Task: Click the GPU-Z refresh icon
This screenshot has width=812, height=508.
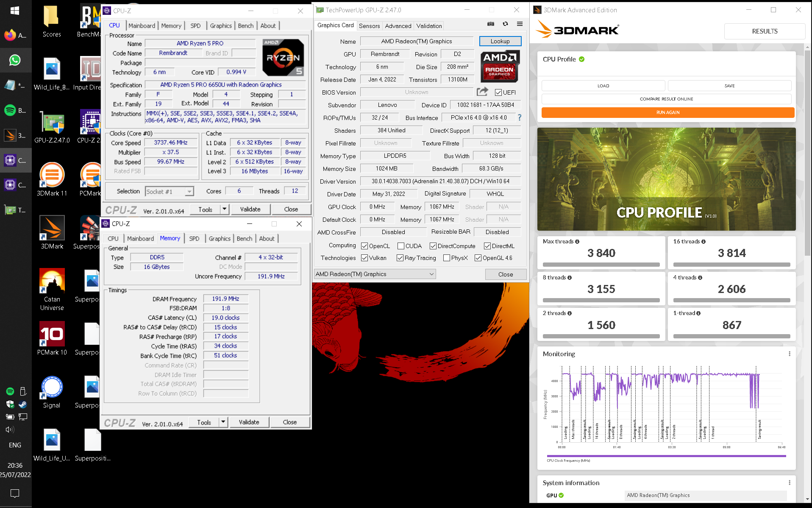Action: 505,24
